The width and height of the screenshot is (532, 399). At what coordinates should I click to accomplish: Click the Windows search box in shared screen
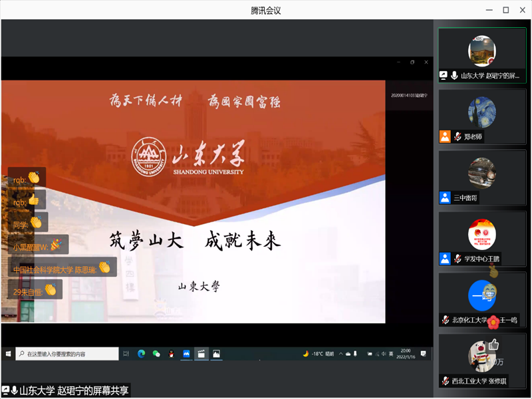tap(66, 354)
